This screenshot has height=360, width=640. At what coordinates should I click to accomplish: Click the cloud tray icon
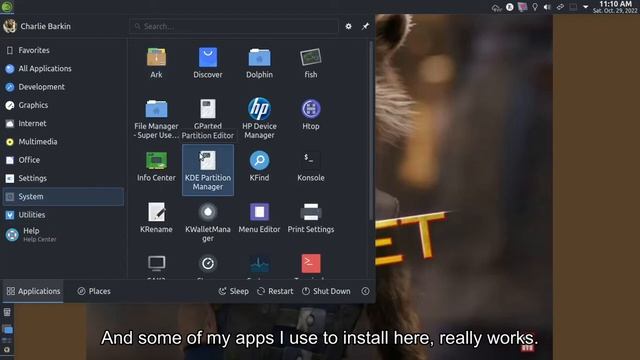pyautogui.click(x=496, y=7)
